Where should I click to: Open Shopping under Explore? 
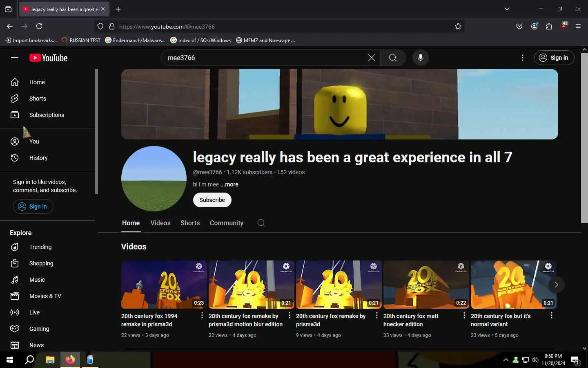click(47, 263)
